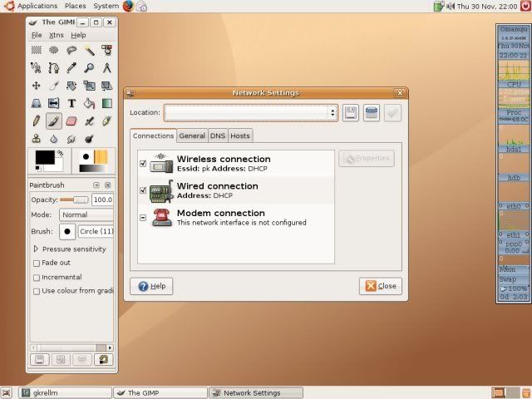Screen dimensions: 532x399
Task: Delete the current network location
Action: click(x=372, y=113)
